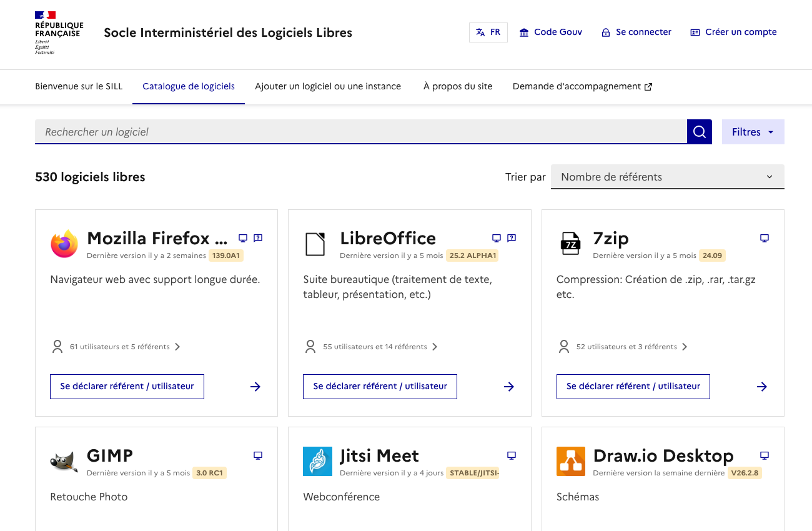Viewport: 812px width, 531px height.
Task: Expand 55 utilisateurs et 14 référents
Action: tap(380, 347)
